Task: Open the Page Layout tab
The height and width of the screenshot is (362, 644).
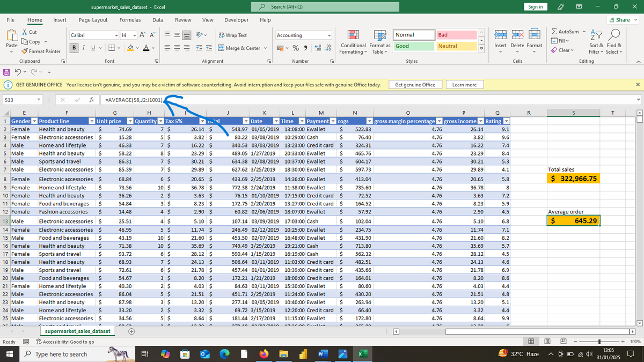Action: click(x=93, y=20)
